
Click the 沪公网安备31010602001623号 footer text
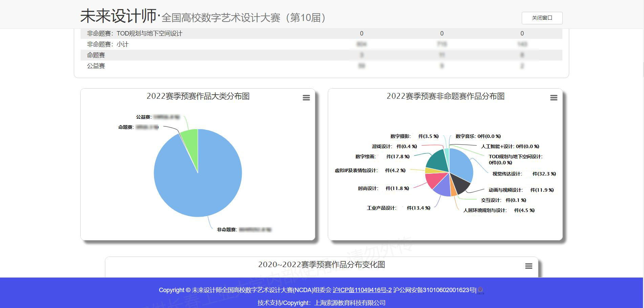point(434,290)
